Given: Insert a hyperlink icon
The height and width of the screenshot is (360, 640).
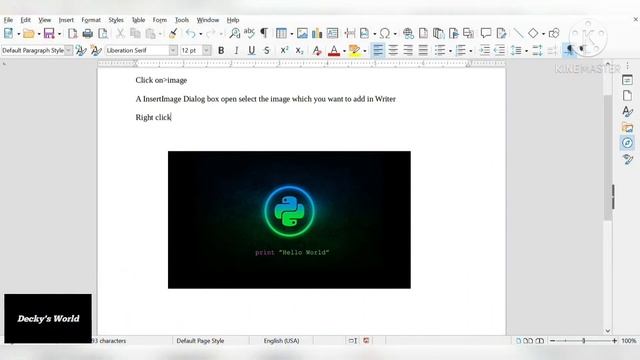Looking at the screenshot, I should [408, 33].
